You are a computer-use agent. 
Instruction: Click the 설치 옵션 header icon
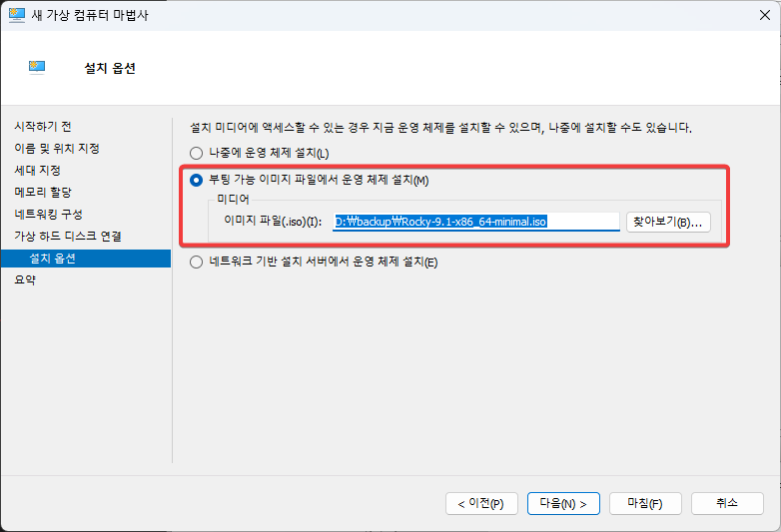pyautogui.click(x=39, y=68)
